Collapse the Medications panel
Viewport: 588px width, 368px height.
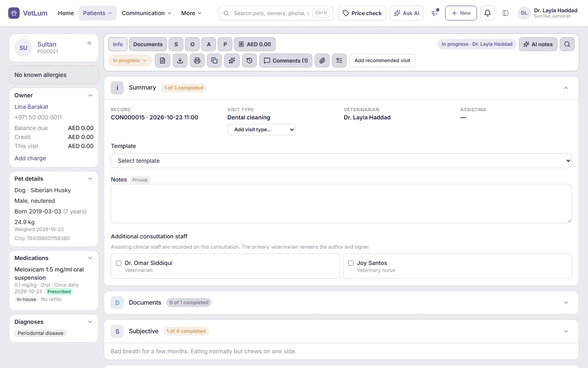pyautogui.click(x=90, y=258)
